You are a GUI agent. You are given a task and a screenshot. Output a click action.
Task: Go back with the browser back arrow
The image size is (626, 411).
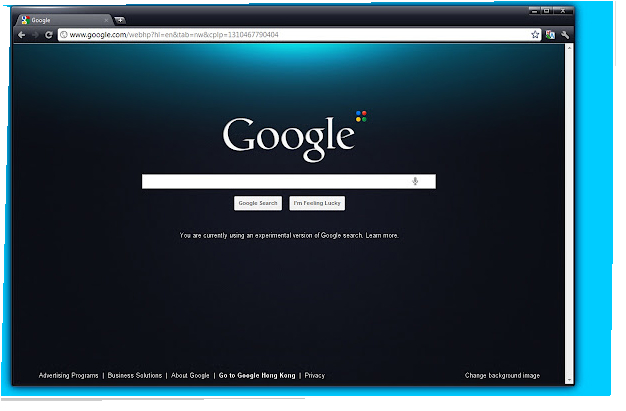[x=22, y=36]
